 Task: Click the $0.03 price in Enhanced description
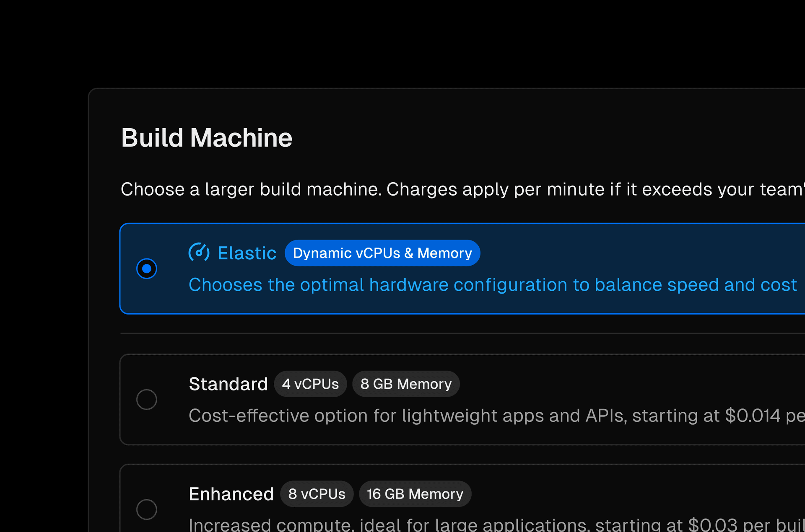point(712,525)
